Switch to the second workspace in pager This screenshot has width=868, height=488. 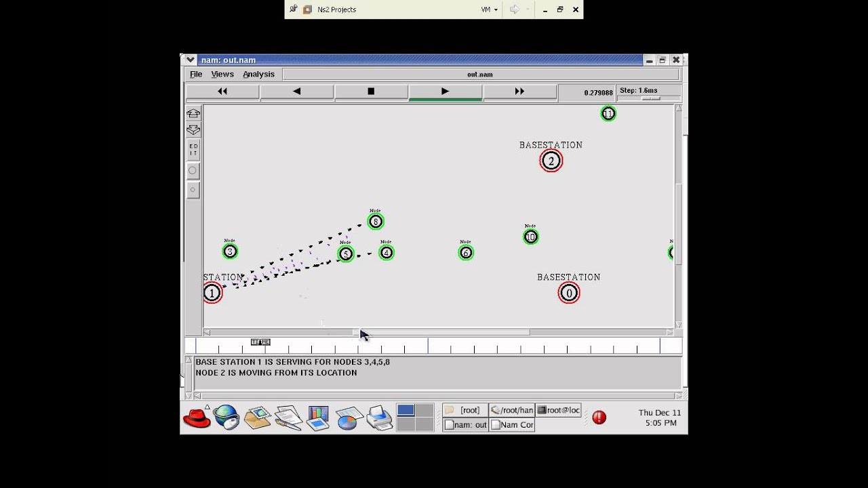coord(424,410)
